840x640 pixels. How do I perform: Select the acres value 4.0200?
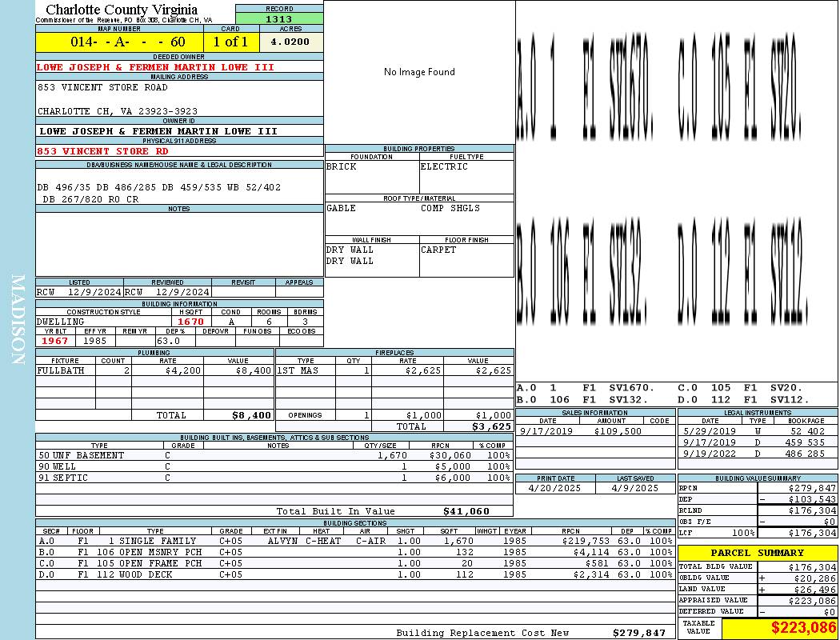click(x=290, y=42)
